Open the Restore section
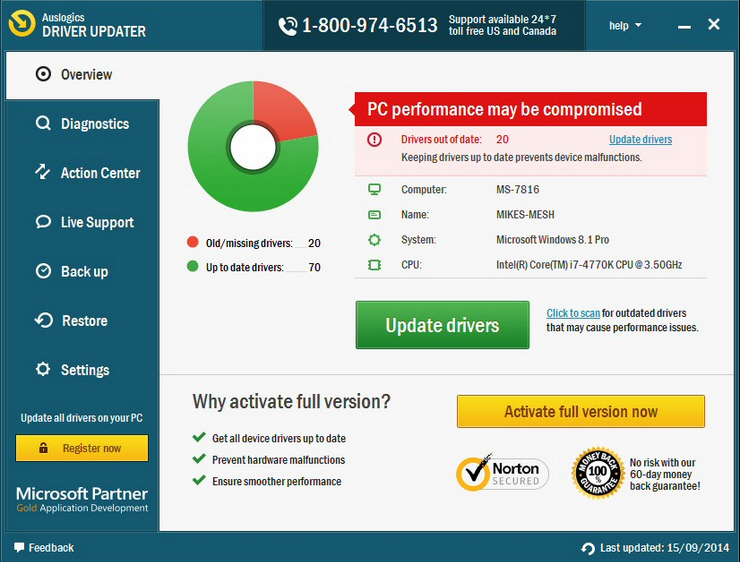The height and width of the screenshot is (562, 740). pos(83,321)
